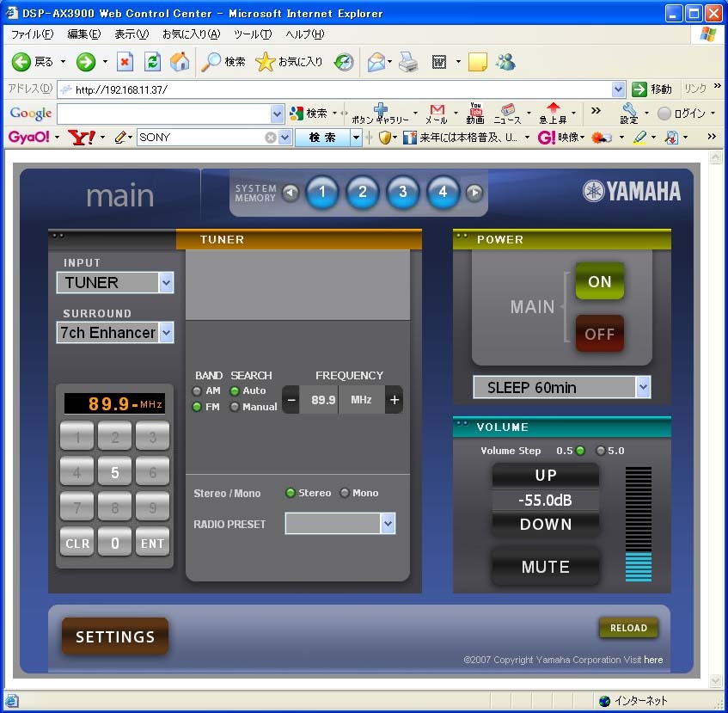Open the SLEEP 60min dropdown

[562, 387]
